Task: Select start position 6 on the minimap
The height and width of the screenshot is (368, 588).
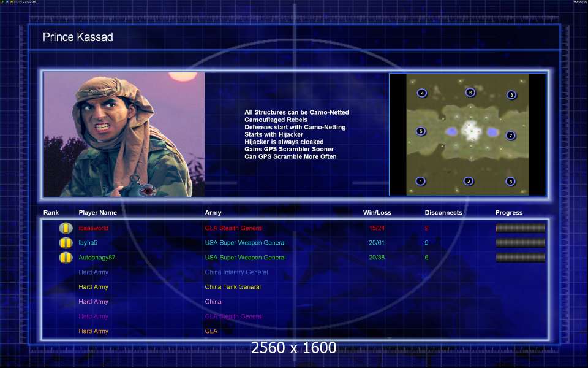Action: 470,93
